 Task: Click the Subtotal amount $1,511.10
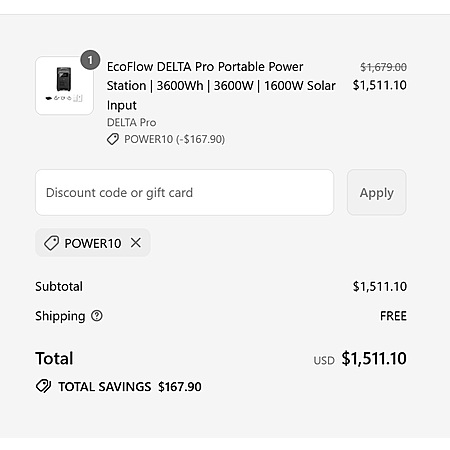tap(380, 286)
